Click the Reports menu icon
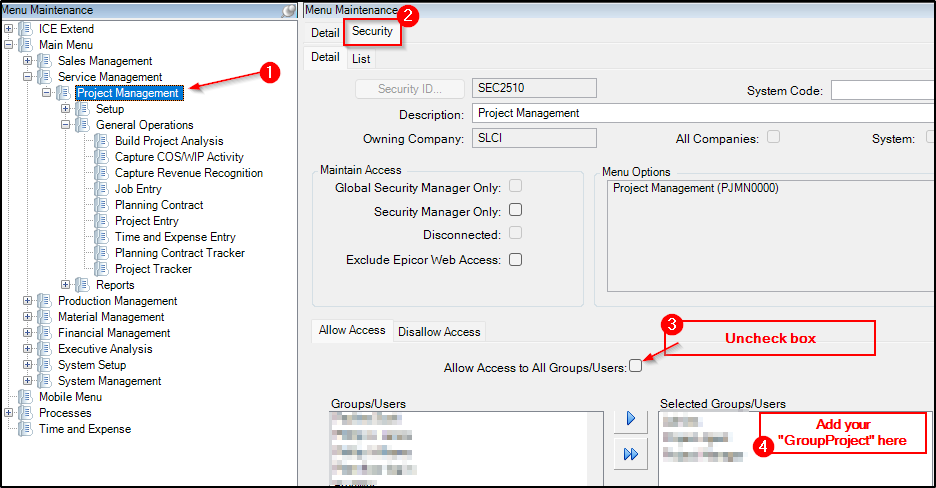 coord(83,285)
